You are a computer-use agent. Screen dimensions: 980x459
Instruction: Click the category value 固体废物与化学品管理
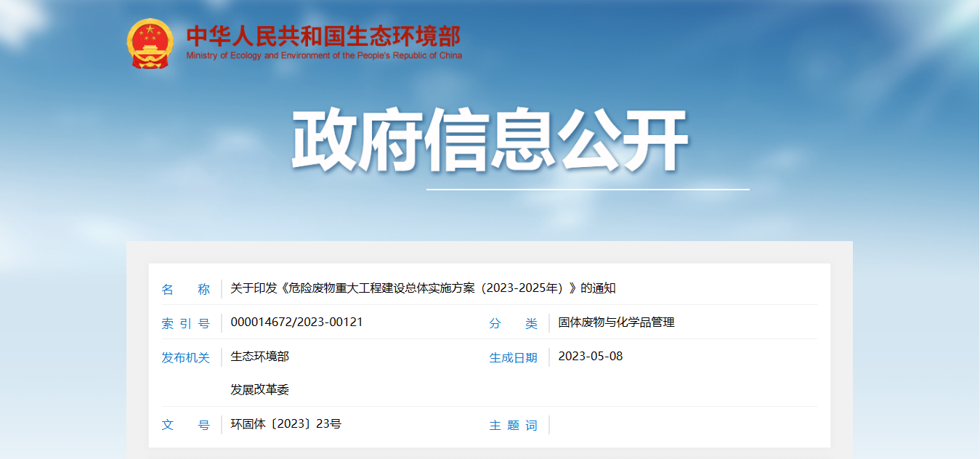pyautogui.click(x=616, y=322)
